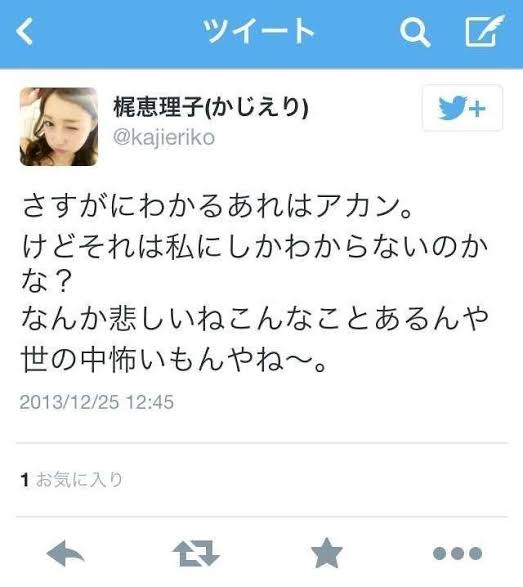The height and width of the screenshot is (587, 523).
Task: Tap the ツイート header title
Action: point(258,31)
